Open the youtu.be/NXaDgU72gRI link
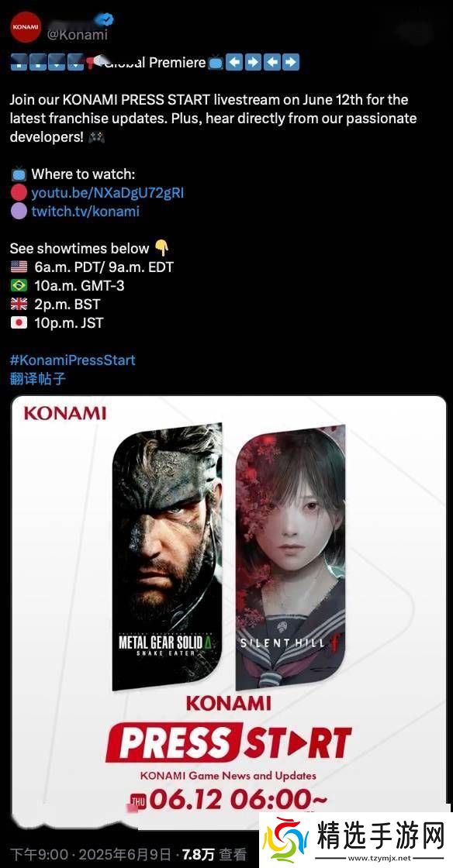 pos(108,193)
